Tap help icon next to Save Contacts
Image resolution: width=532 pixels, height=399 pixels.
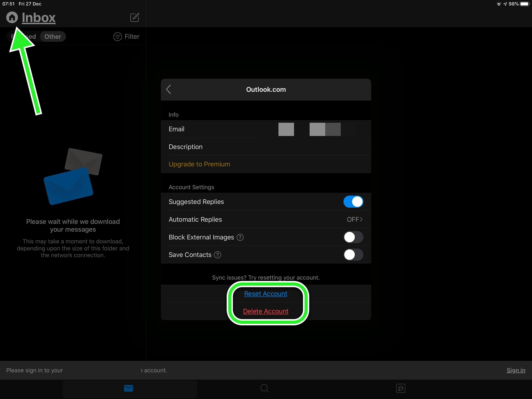[x=218, y=255]
